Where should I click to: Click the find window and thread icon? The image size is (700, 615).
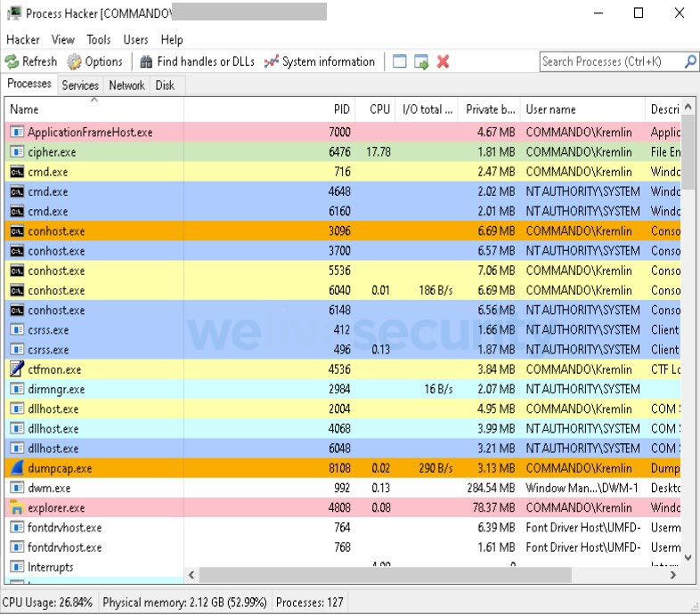point(421,61)
